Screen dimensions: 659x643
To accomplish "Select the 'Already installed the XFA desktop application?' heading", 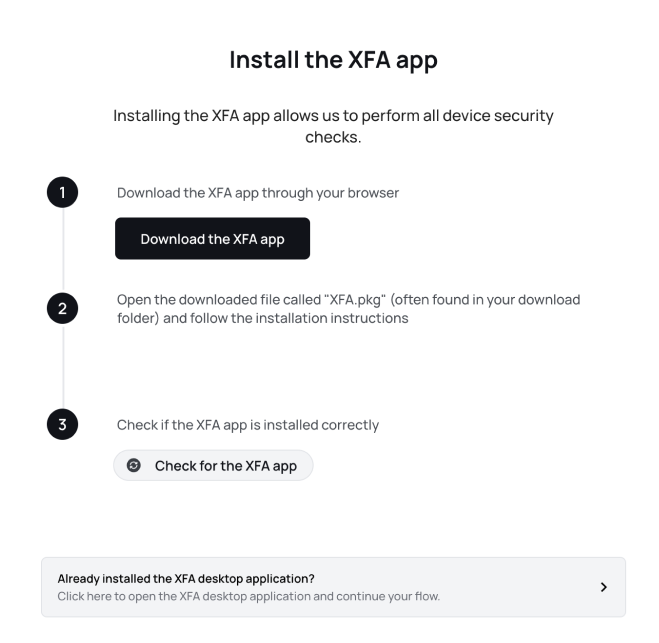I will click(186, 579).
